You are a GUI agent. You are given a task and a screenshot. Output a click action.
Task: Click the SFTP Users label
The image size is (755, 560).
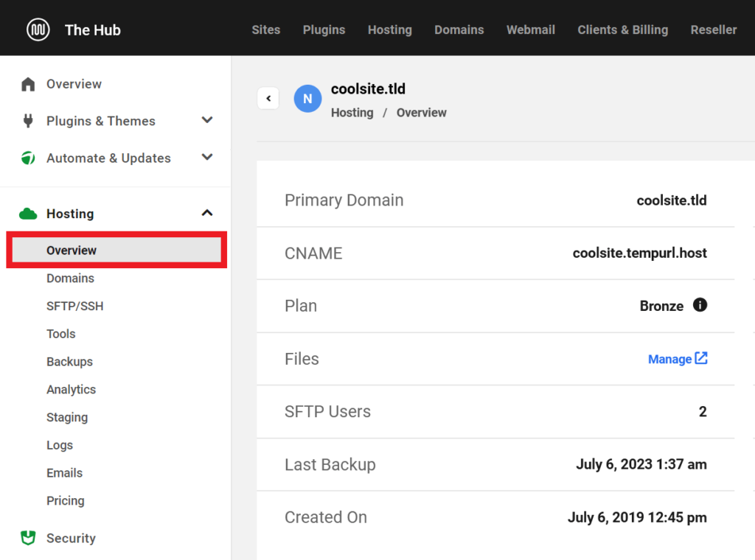[x=327, y=412]
